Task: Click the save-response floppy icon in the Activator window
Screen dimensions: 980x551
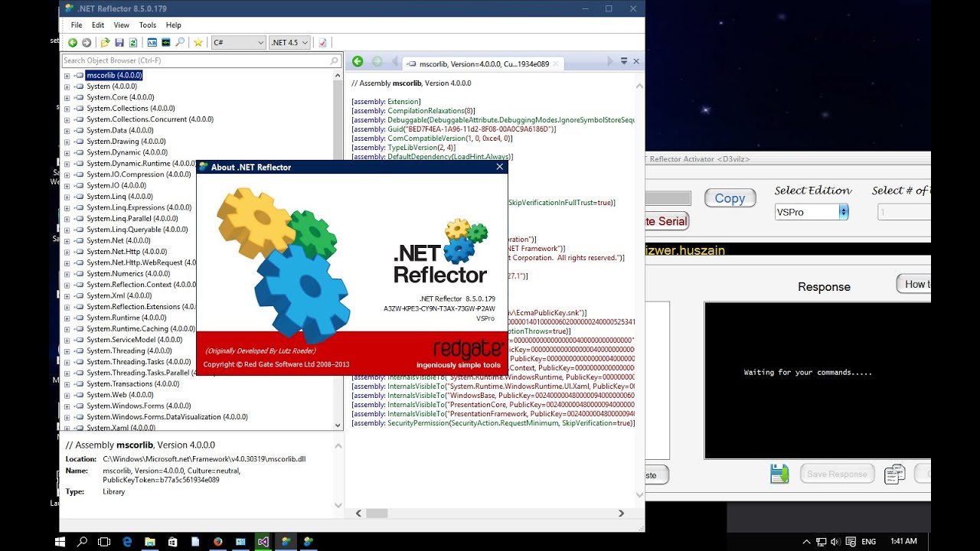Action: (779, 474)
